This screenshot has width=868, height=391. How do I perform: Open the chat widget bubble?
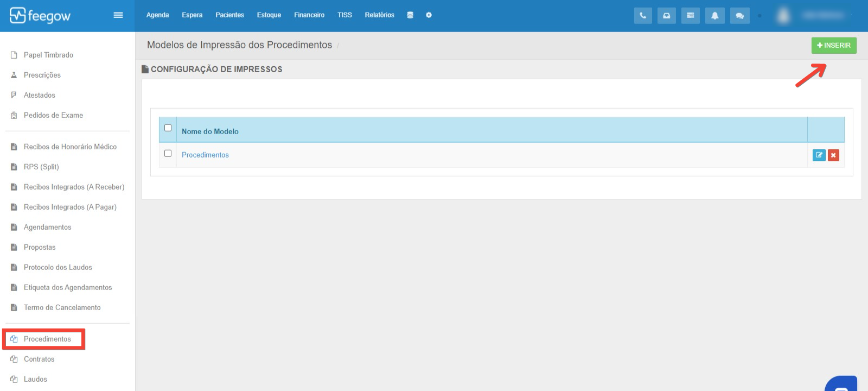click(x=841, y=384)
